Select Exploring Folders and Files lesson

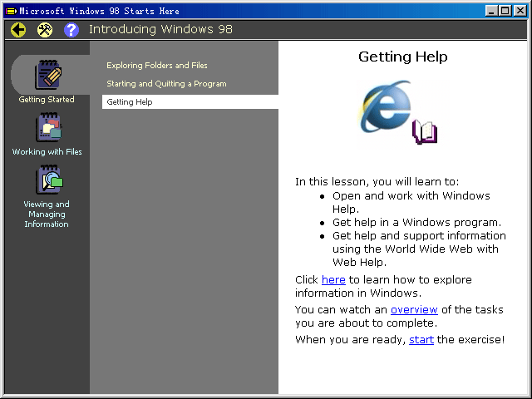157,65
